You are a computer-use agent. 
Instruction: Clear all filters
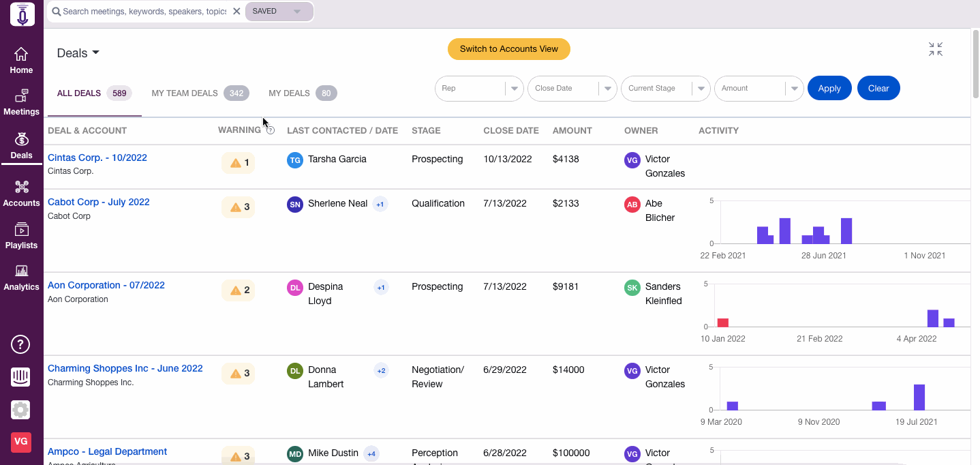[878, 89]
